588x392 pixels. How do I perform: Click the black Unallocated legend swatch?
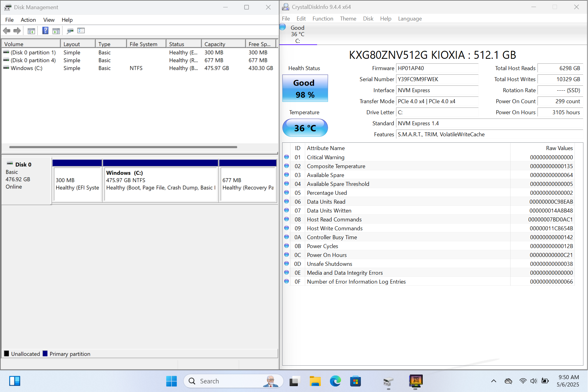[7, 353]
